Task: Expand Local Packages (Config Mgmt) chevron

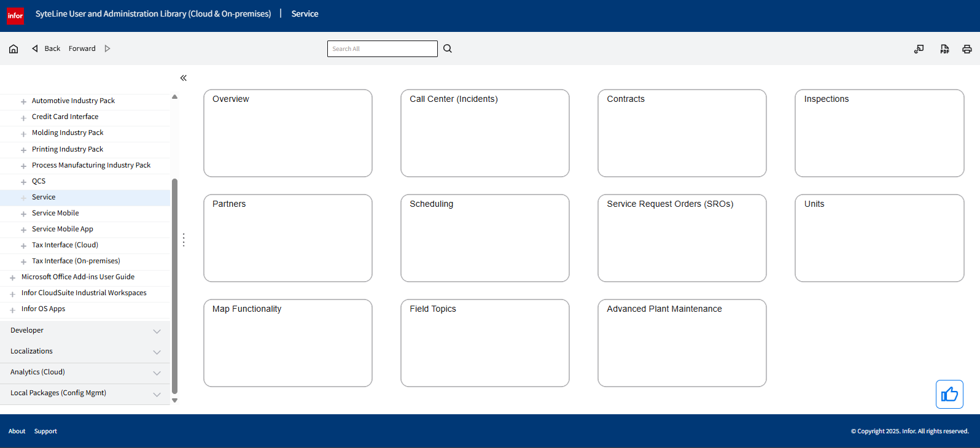Action: coord(157,395)
